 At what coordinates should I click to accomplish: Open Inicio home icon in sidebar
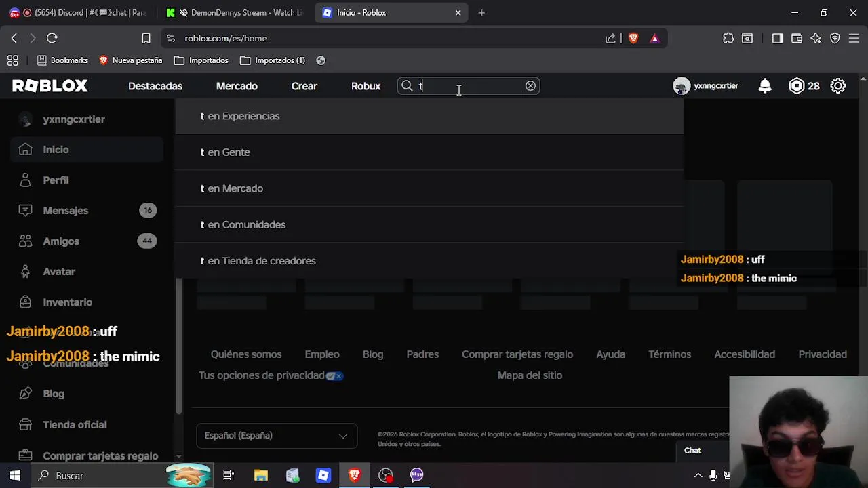(25, 149)
